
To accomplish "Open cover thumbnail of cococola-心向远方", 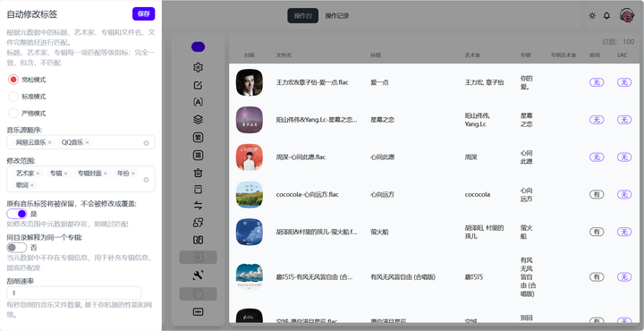I will 250,194.
